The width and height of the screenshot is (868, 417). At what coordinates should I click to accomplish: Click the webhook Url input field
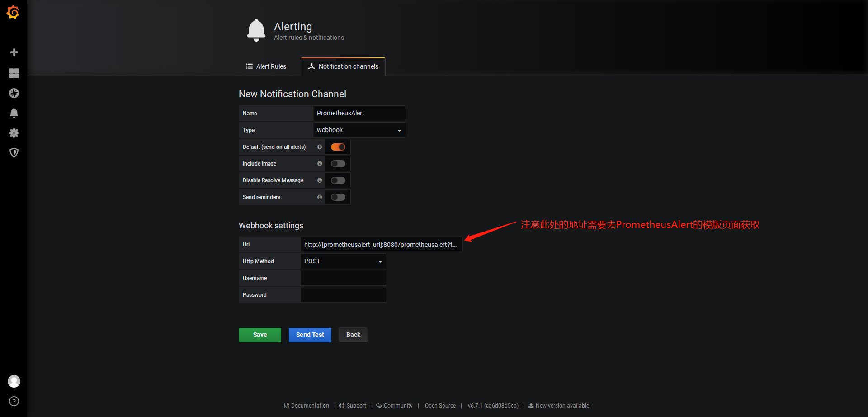pos(381,245)
